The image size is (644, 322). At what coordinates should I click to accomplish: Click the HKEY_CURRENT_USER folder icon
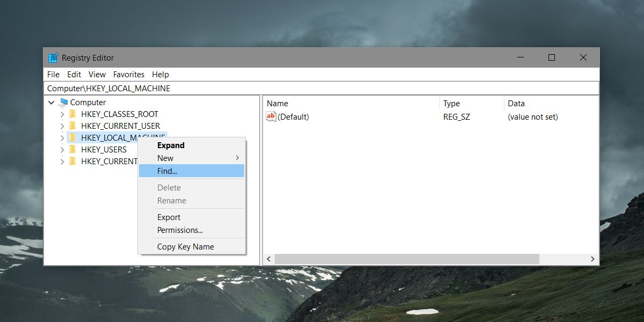[72, 126]
